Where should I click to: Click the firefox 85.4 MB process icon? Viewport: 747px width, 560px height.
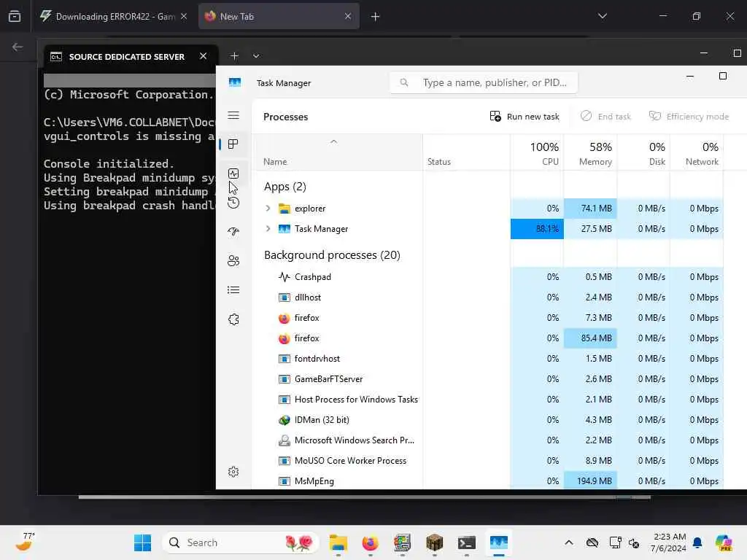pos(284,338)
